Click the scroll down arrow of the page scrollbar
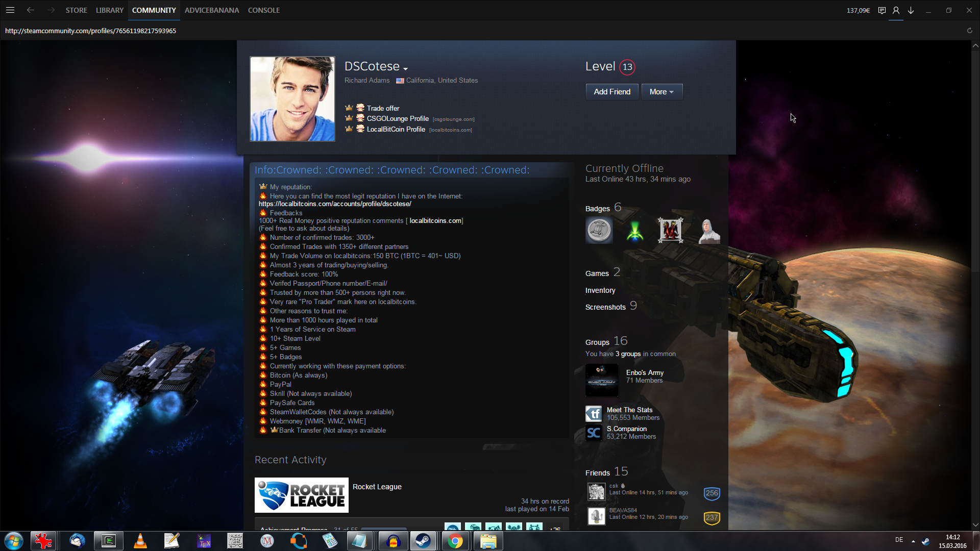 (975, 524)
